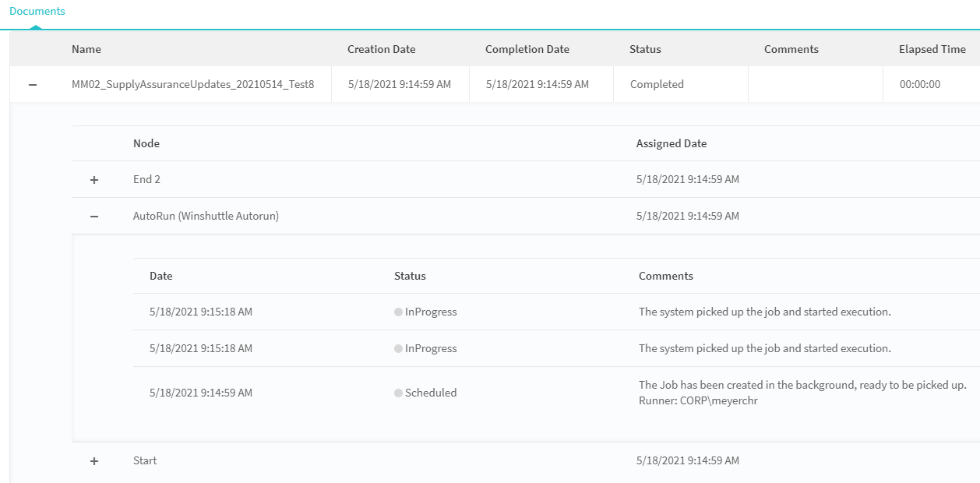Screen dimensions: 980x483
Task: Click the first InProgress status dot
Action: click(398, 312)
